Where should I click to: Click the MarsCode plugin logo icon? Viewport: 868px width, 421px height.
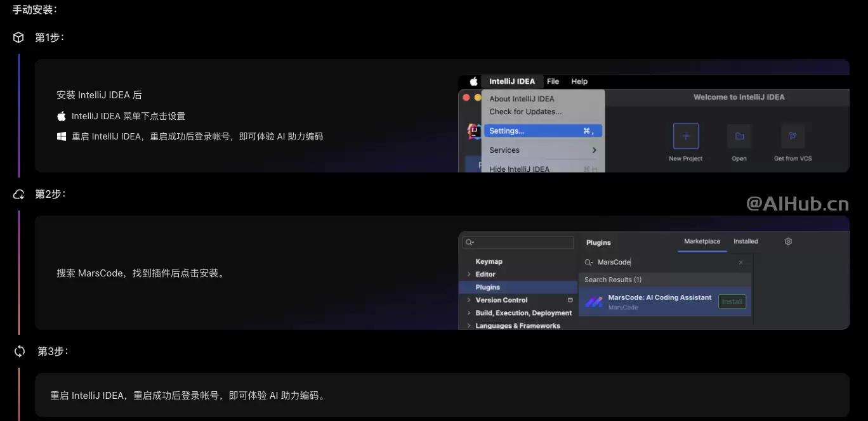[x=593, y=301]
